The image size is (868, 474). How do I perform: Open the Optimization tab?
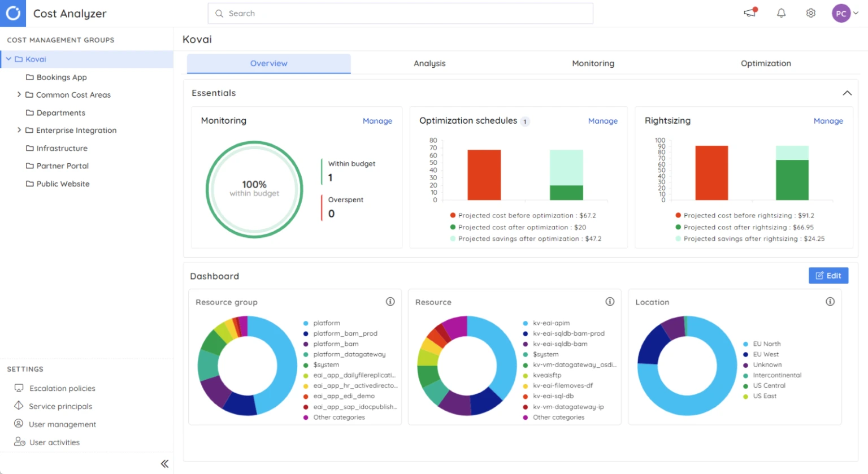point(766,63)
